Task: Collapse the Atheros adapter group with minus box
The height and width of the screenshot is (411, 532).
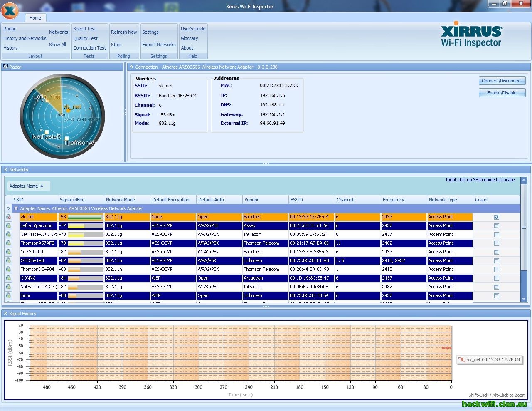Action: (x=16, y=208)
